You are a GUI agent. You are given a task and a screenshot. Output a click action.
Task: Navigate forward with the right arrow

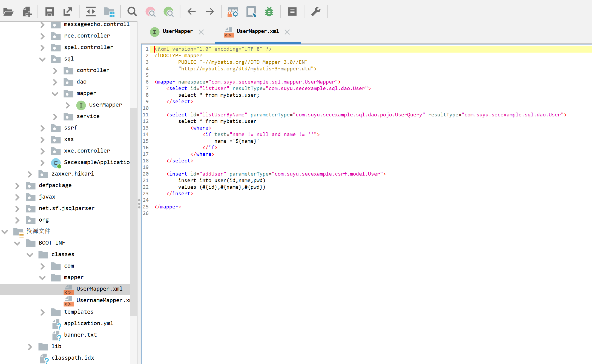pos(210,12)
